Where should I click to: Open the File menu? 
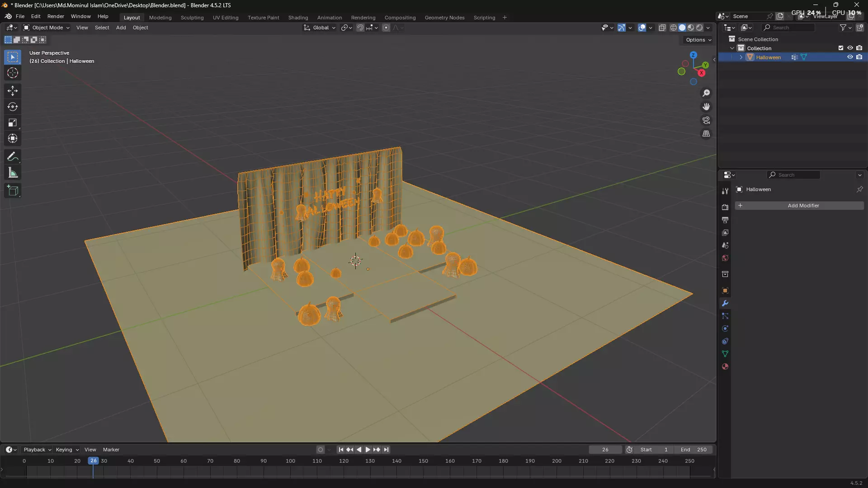pyautogui.click(x=20, y=16)
